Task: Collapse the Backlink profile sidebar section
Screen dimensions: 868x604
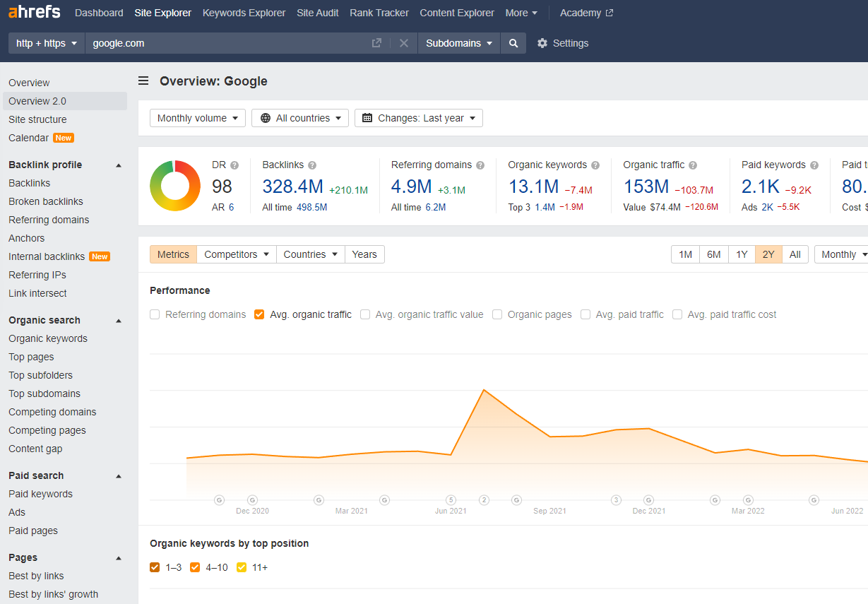Action: 119,164
